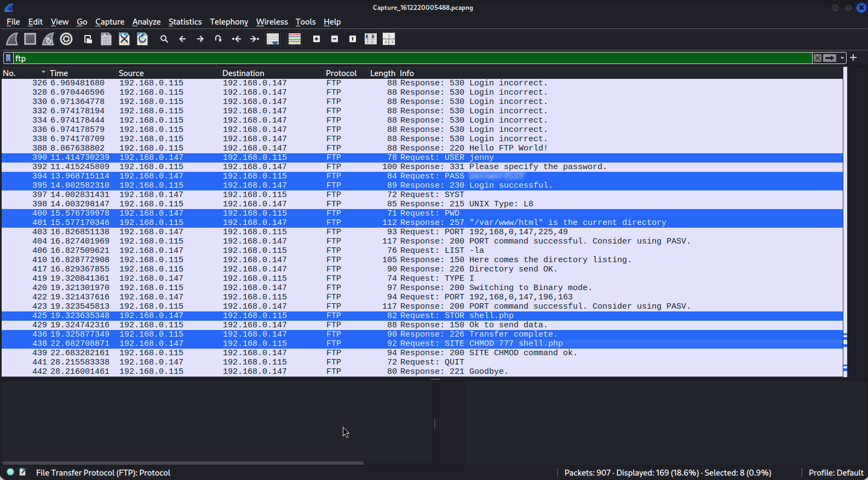Clear the display filter
The image size is (868, 480).
pos(818,58)
